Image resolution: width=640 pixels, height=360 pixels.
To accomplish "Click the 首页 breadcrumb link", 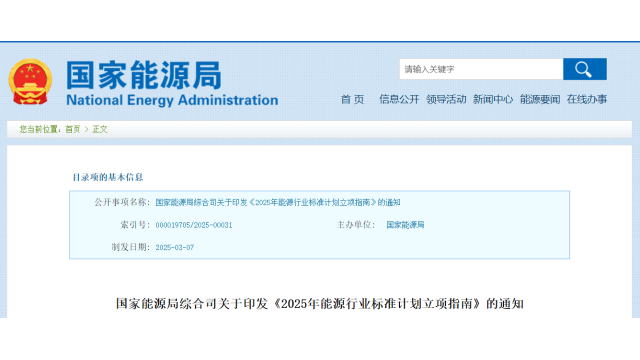I will (73, 129).
